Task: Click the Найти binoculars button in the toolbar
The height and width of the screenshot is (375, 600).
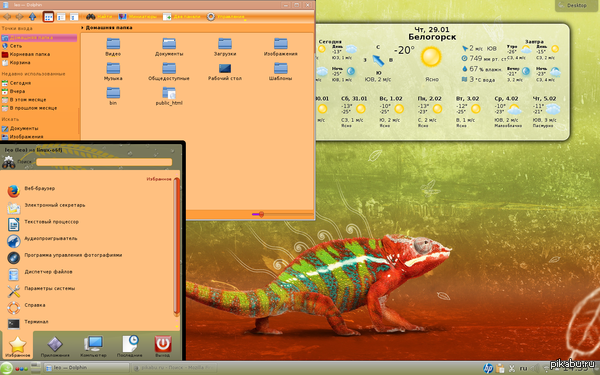Action: click(x=99, y=17)
